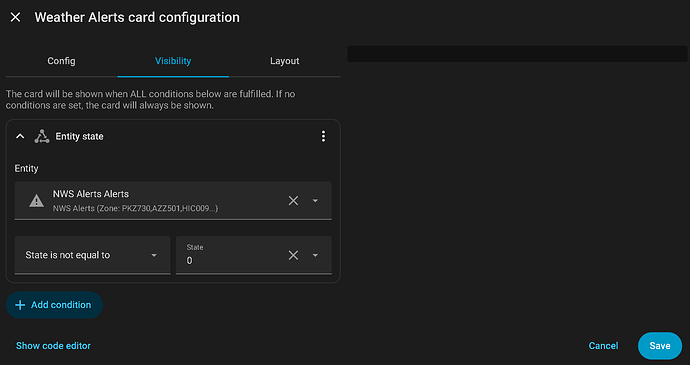Open the Entity state three-dot menu
The width and height of the screenshot is (690, 365).
pos(323,136)
